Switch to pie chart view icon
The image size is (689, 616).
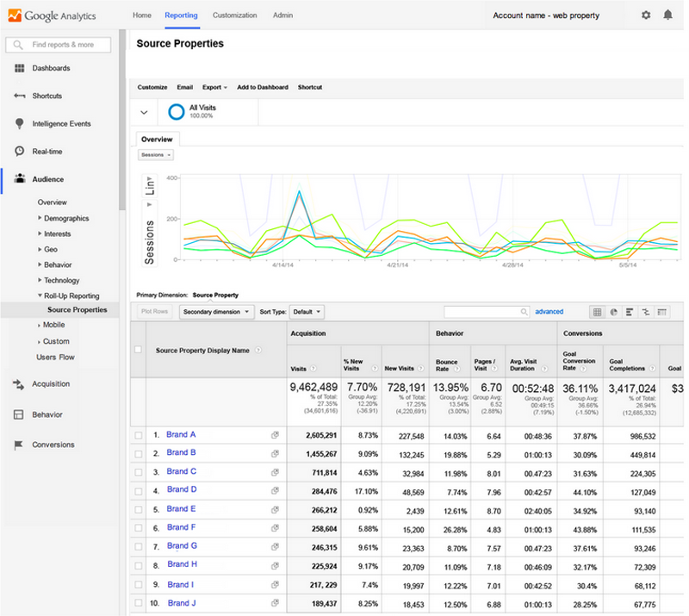[x=613, y=312]
